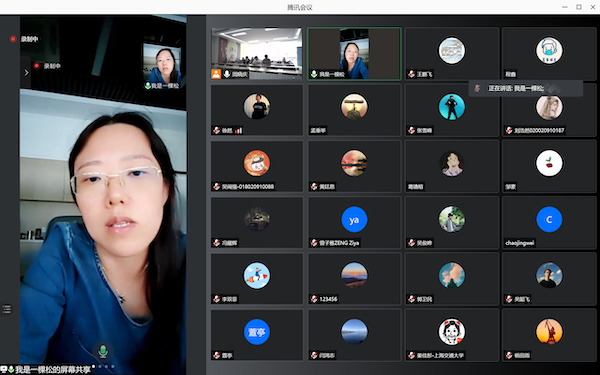600x375 pixels.
Task: Click the signal strength bars on second-row tile
Action: (x=238, y=130)
